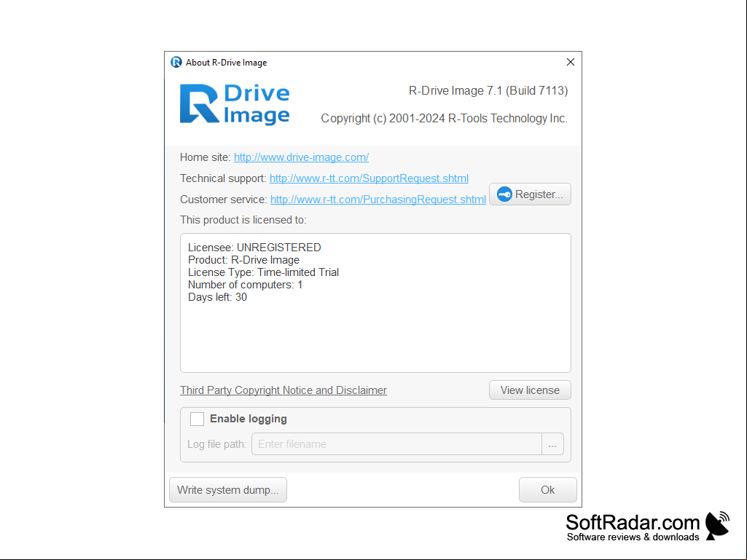Click the 'Enable logging' label text
This screenshot has width=747, height=560.
tap(249, 419)
